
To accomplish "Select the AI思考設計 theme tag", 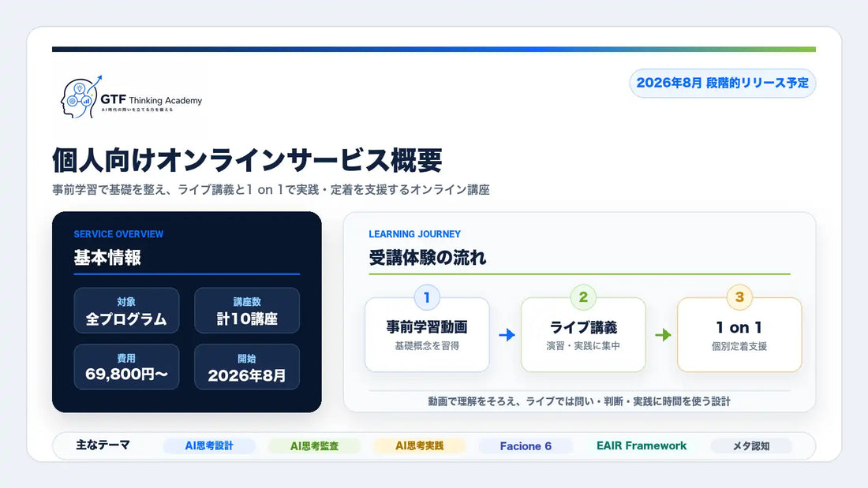I will click(x=209, y=446).
